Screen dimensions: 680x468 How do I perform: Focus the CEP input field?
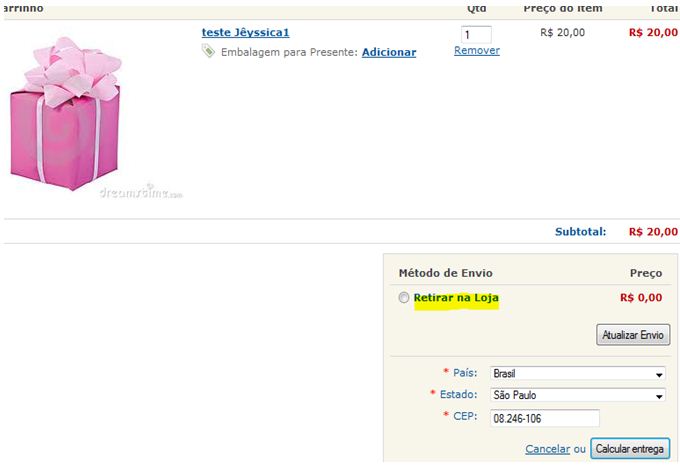(x=545, y=418)
